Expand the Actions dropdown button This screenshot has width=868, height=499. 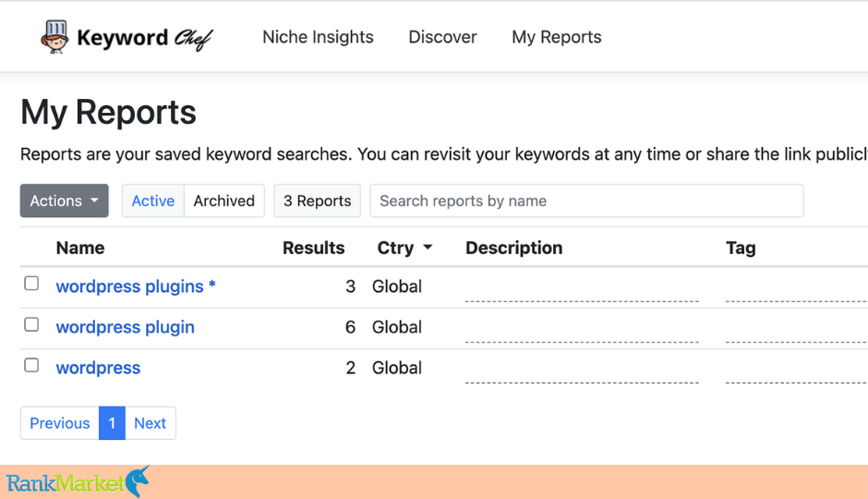[x=65, y=201]
